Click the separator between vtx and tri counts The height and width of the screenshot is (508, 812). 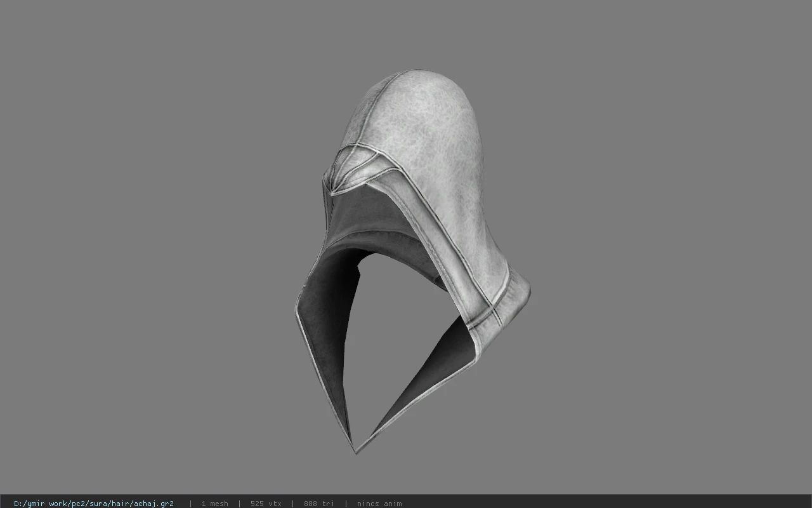tap(292, 504)
